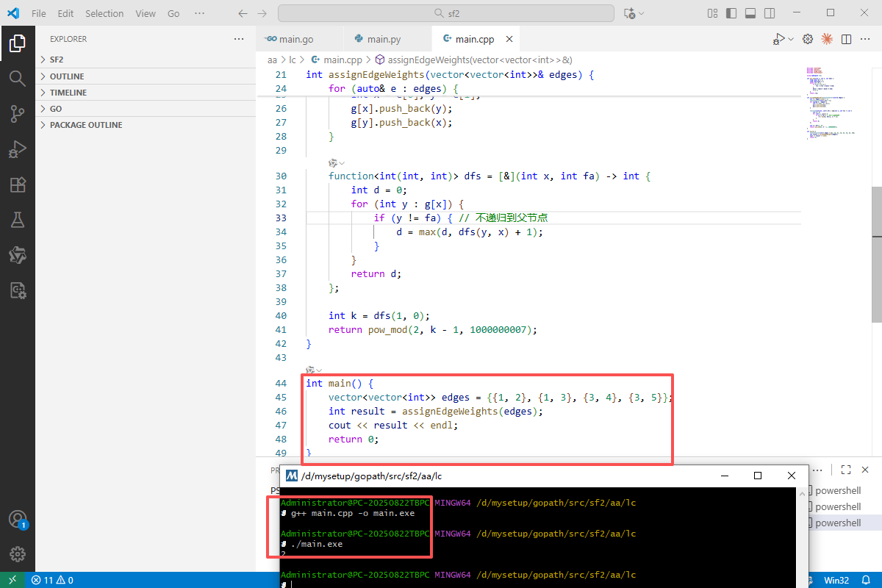
Task: Go back using title bar left arrow
Action: point(243,13)
